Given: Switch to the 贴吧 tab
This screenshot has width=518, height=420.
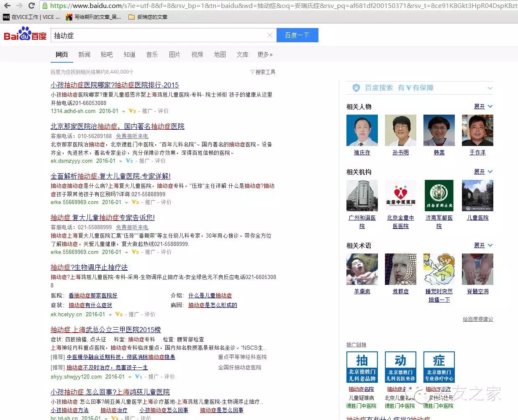Looking at the screenshot, I should [x=107, y=54].
